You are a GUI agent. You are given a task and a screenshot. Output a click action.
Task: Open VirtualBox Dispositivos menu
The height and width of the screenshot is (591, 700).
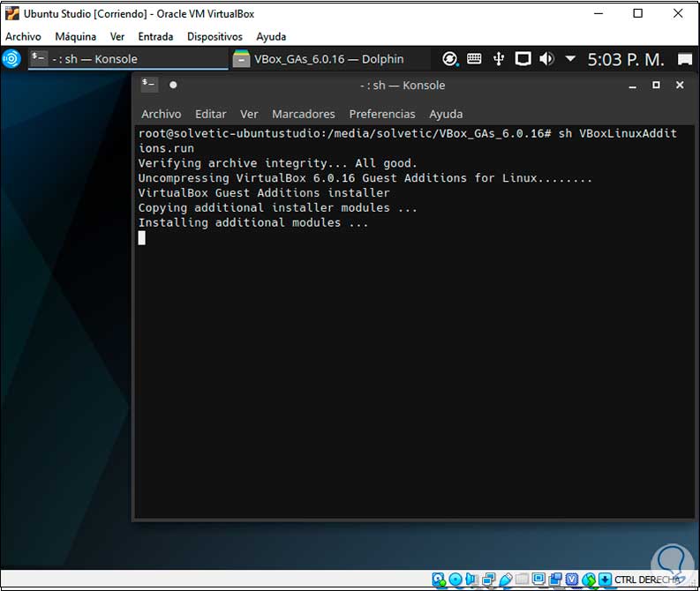215,36
